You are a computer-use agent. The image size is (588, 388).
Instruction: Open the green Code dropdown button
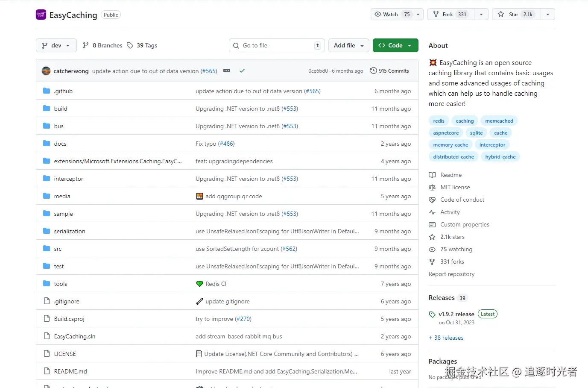pos(395,45)
